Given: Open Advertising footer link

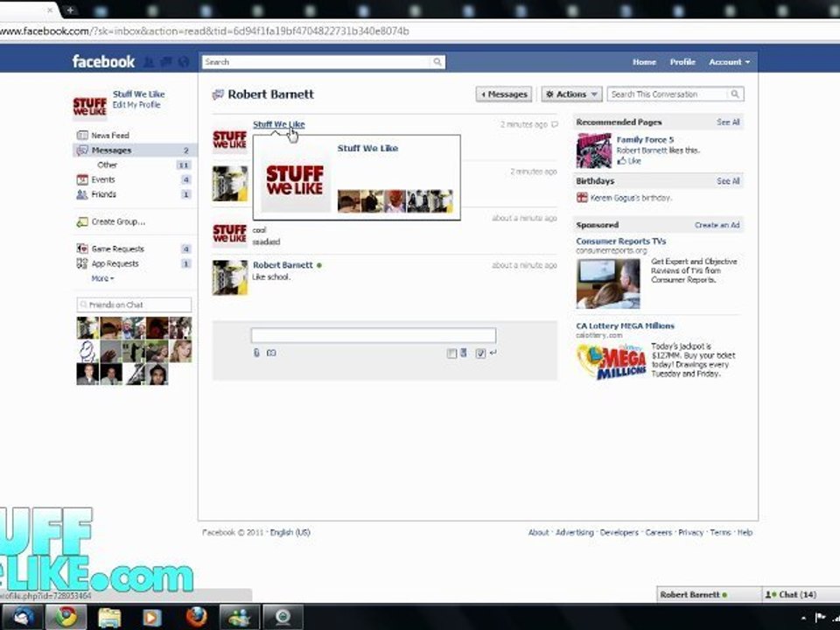Looking at the screenshot, I should [574, 533].
